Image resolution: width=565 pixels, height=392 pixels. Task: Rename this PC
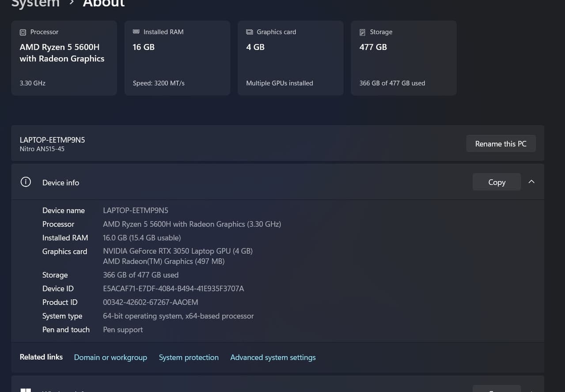(x=501, y=143)
